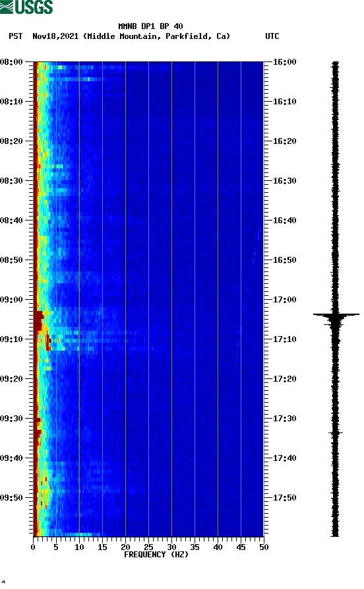Click the 09:10 PST time label
The width and height of the screenshot is (364, 589).
[x=11, y=339]
